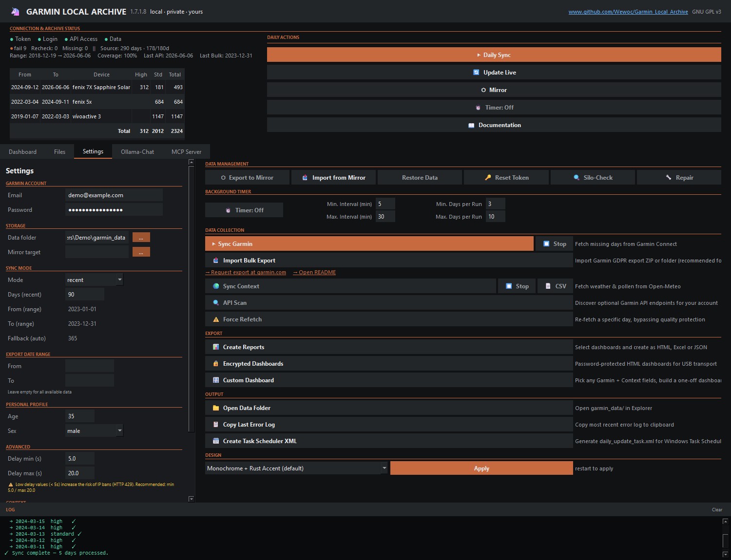Open the README link
The image size is (731, 560).
pyautogui.click(x=314, y=272)
